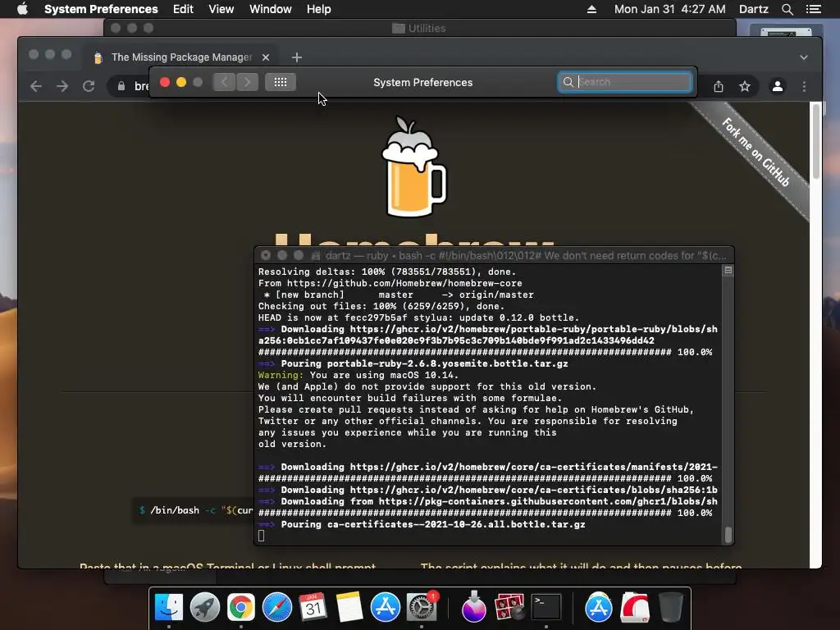Open Calendar showing 31 in Dock
Screen dimensions: 840x630
(313, 607)
